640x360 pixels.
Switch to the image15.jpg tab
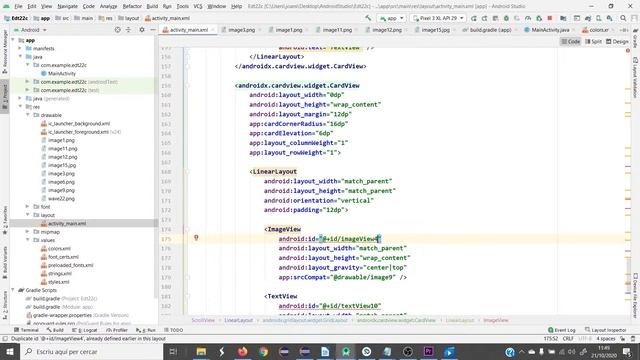pos(435,30)
